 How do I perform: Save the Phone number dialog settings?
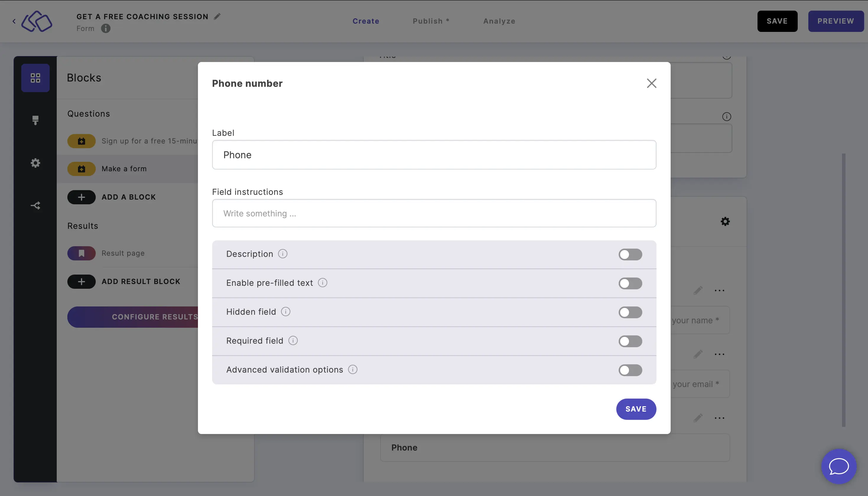pyautogui.click(x=636, y=409)
